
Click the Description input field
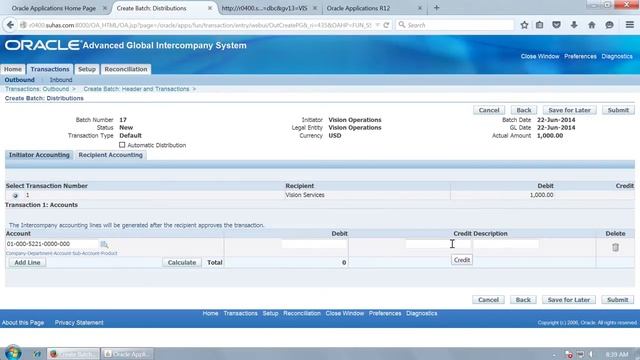(506, 244)
